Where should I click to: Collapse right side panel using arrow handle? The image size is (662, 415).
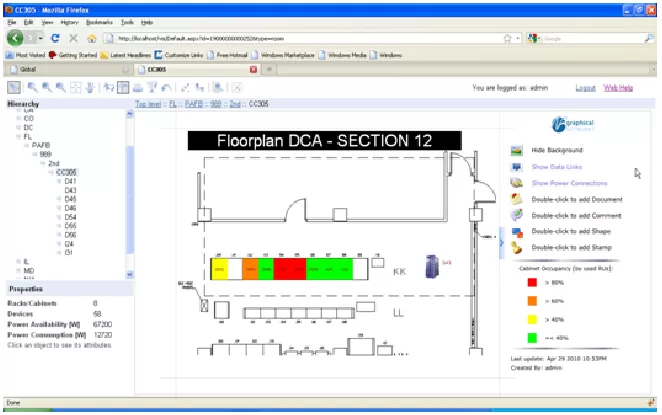pos(501,243)
